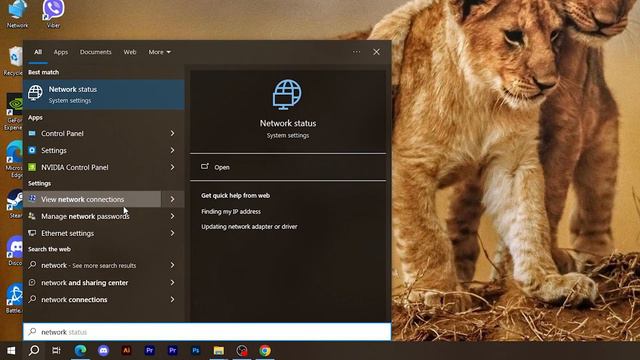Viewport: 640px width, 360px height.
Task: Open Task View from taskbar
Action: [x=57, y=351]
